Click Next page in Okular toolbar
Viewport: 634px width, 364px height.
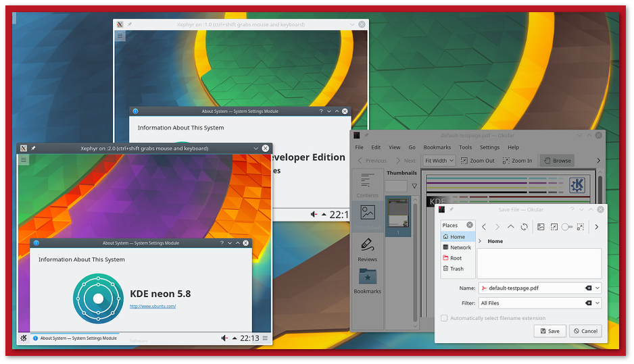406,161
